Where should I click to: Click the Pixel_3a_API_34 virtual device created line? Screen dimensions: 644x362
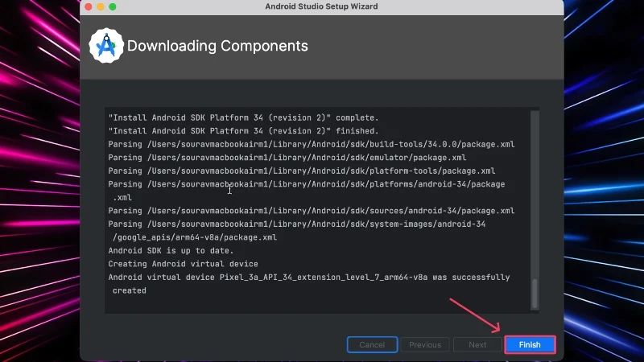(309, 278)
